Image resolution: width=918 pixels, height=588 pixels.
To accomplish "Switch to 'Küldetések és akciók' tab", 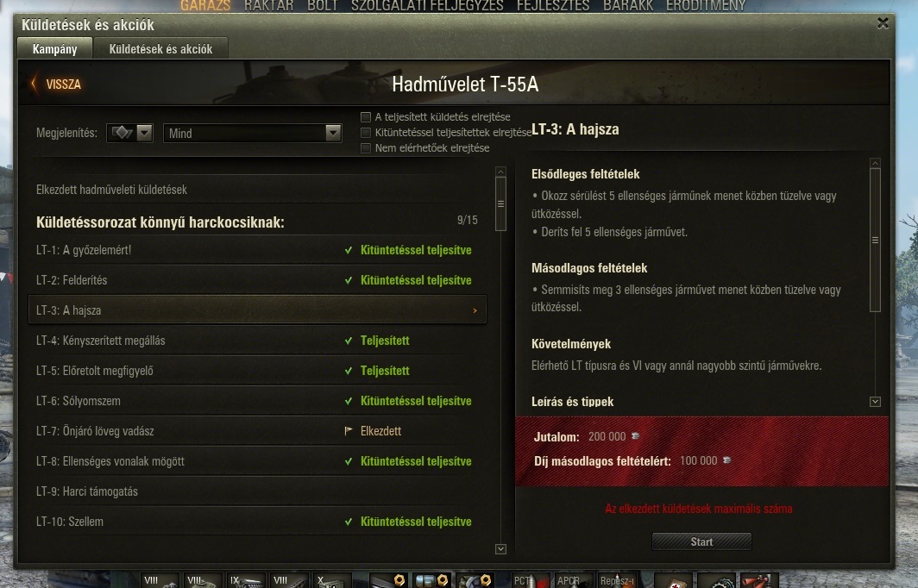I will (x=160, y=49).
